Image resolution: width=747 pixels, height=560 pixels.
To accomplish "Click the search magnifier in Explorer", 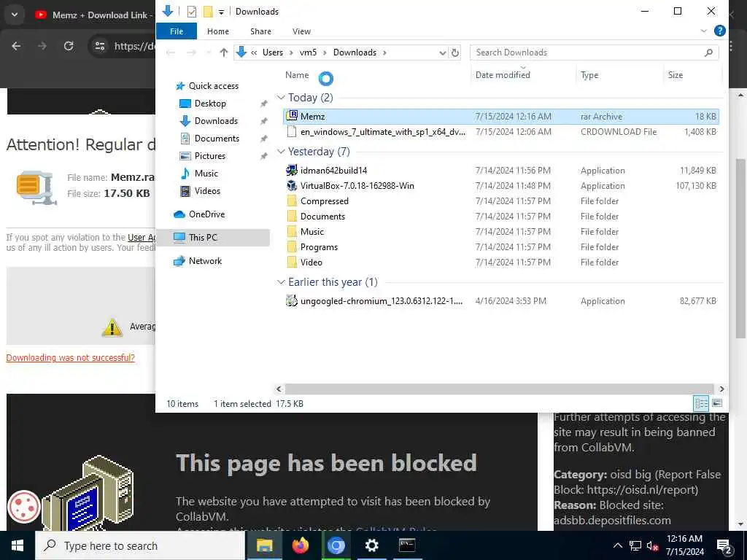I will tap(708, 52).
